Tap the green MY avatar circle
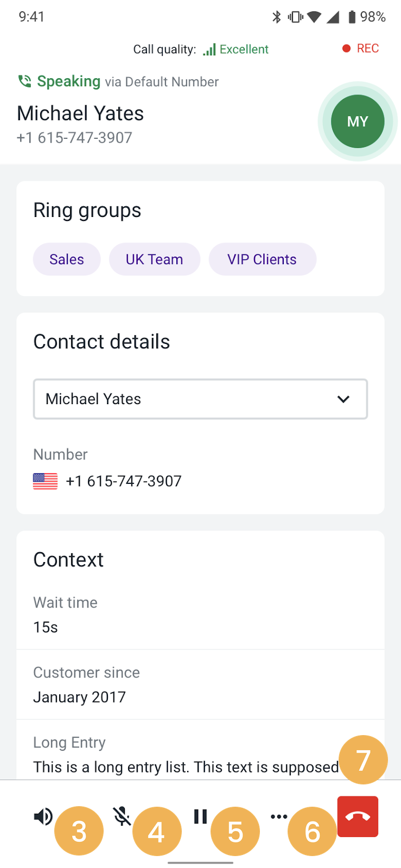The height and width of the screenshot is (868, 401). click(x=358, y=122)
